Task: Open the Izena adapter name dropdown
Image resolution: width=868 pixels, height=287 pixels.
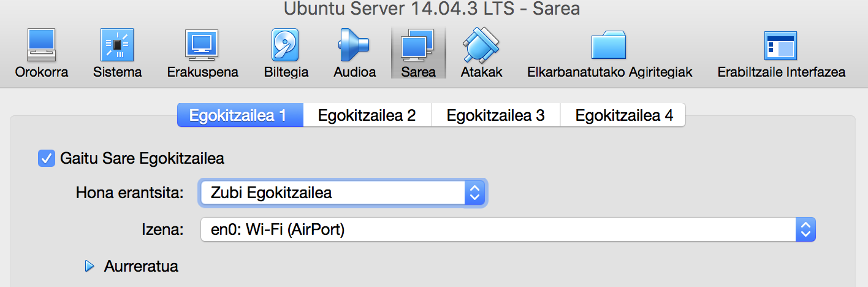Action: point(508,231)
